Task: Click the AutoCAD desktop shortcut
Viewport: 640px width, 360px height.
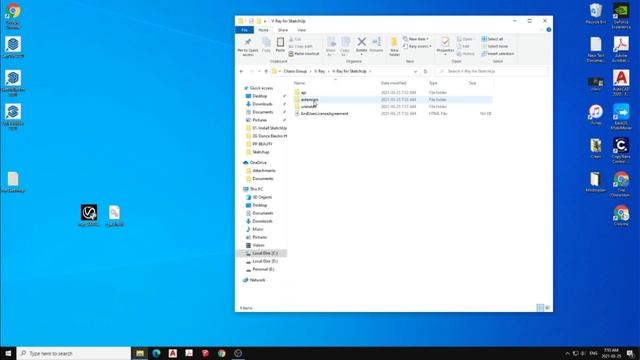Action: point(621,83)
